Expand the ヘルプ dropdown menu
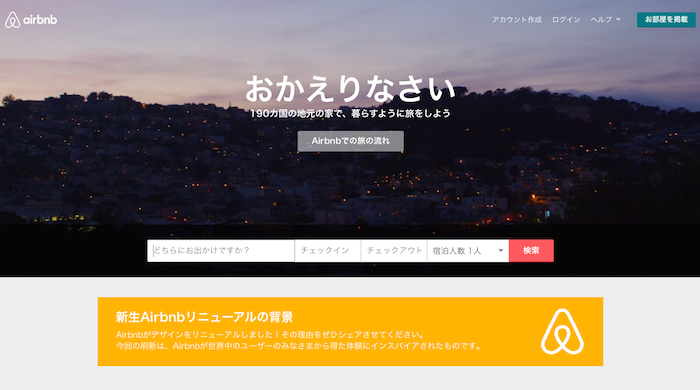Viewport: 700px width, 390px height. pyautogui.click(x=605, y=20)
